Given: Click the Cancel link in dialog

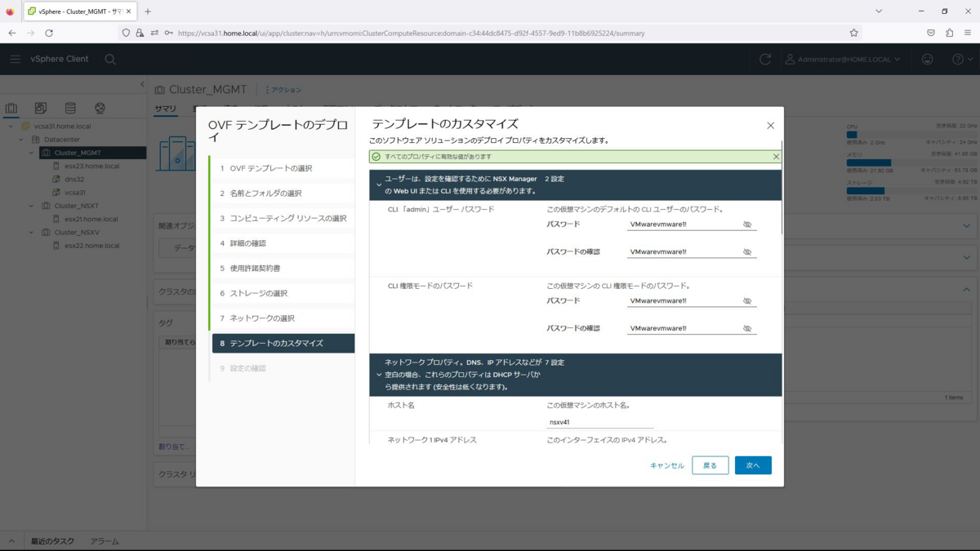Looking at the screenshot, I should (x=667, y=465).
